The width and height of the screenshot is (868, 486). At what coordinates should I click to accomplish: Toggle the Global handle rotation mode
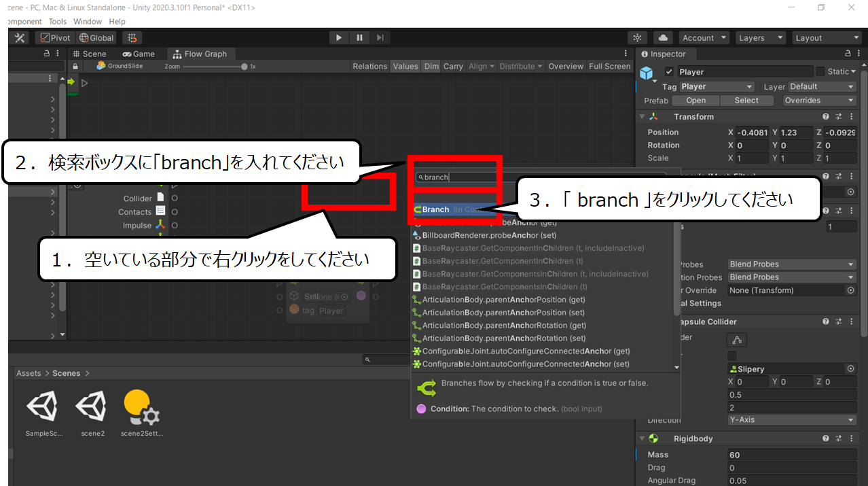click(96, 38)
